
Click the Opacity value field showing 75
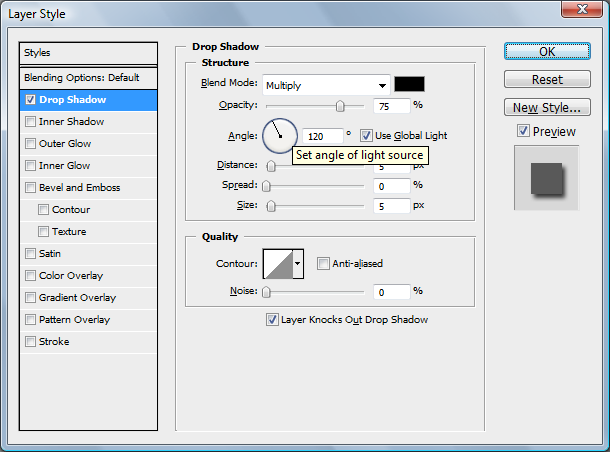click(392, 106)
